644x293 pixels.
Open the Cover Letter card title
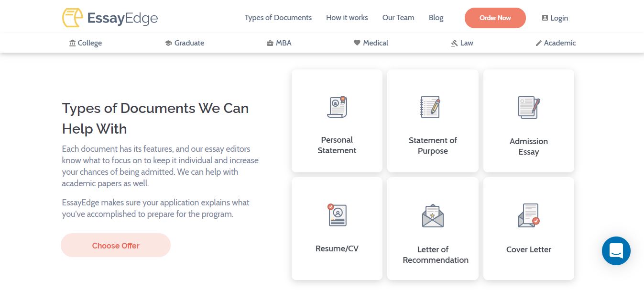[x=529, y=249]
